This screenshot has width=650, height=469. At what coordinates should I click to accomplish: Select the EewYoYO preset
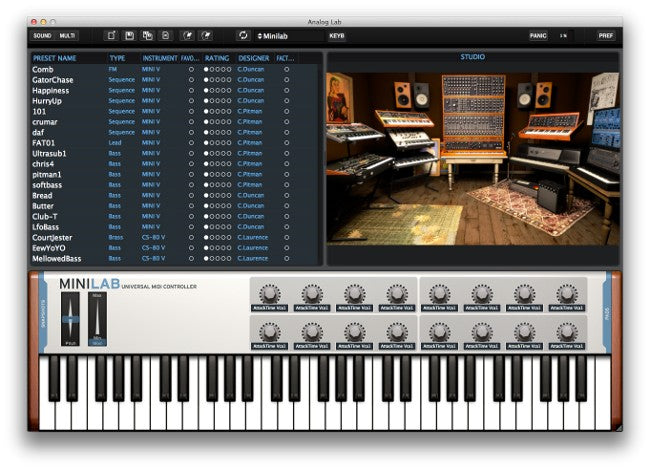point(49,248)
